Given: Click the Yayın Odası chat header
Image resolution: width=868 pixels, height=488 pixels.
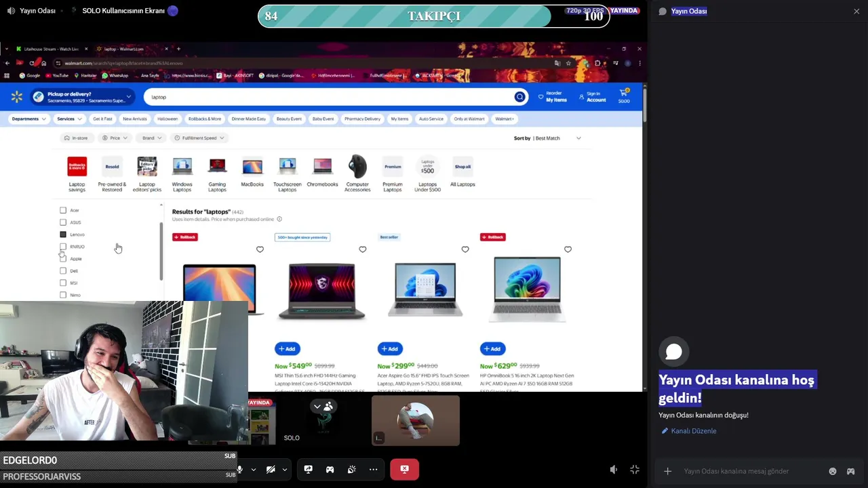Looking at the screenshot, I should [x=689, y=11].
